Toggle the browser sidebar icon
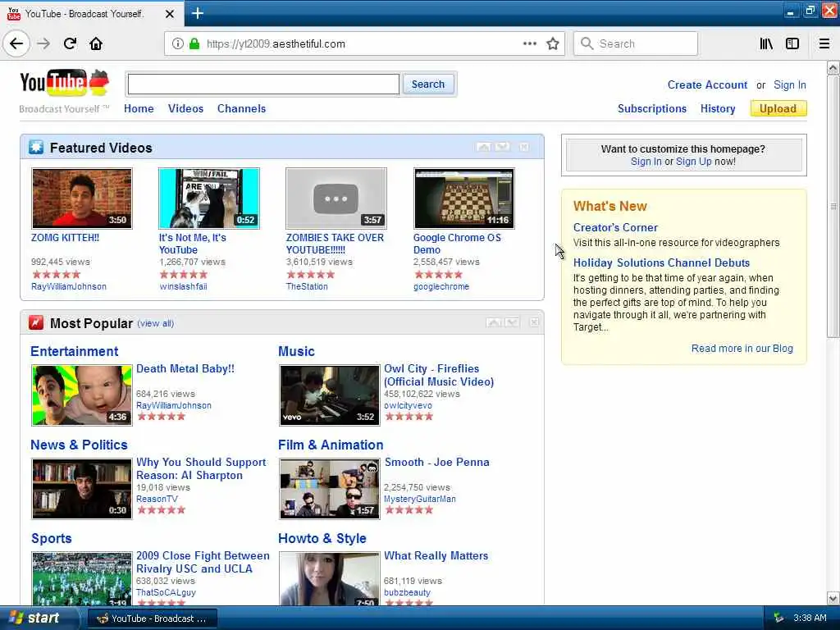 [792, 43]
